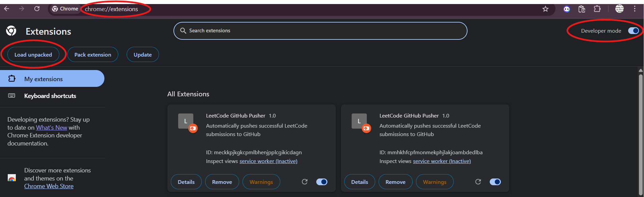This screenshot has height=197, width=644.
Task: View Warnings for the first LeetCode extension
Action: pos(261,182)
